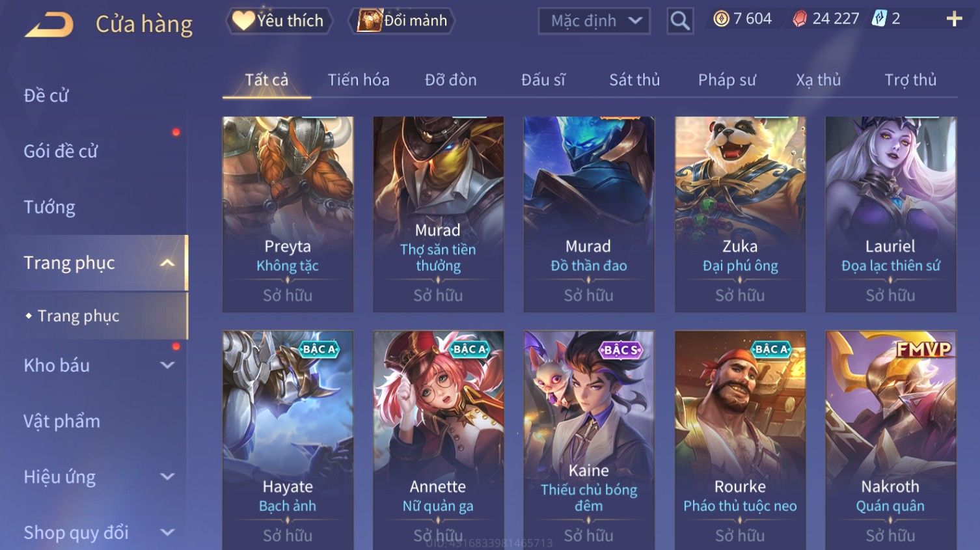Select Zuka Đại phú ông skin card
The image size is (980, 550).
tap(740, 214)
